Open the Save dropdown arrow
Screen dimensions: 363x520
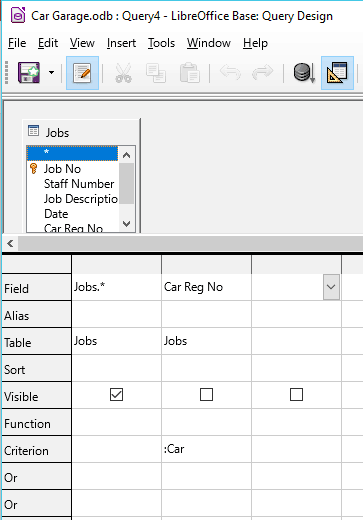(51, 72)
